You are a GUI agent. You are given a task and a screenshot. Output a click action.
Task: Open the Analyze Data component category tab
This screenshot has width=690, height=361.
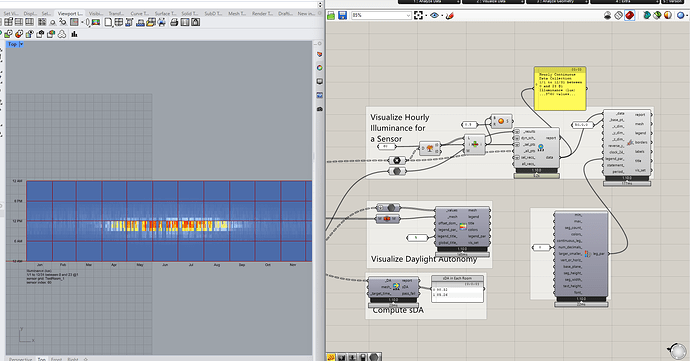click(429, 2)
